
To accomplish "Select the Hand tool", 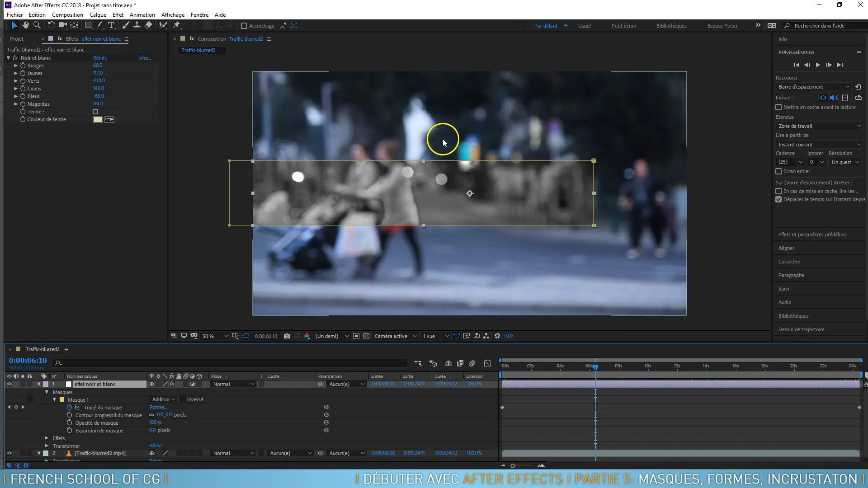I will tap(26, 25).
